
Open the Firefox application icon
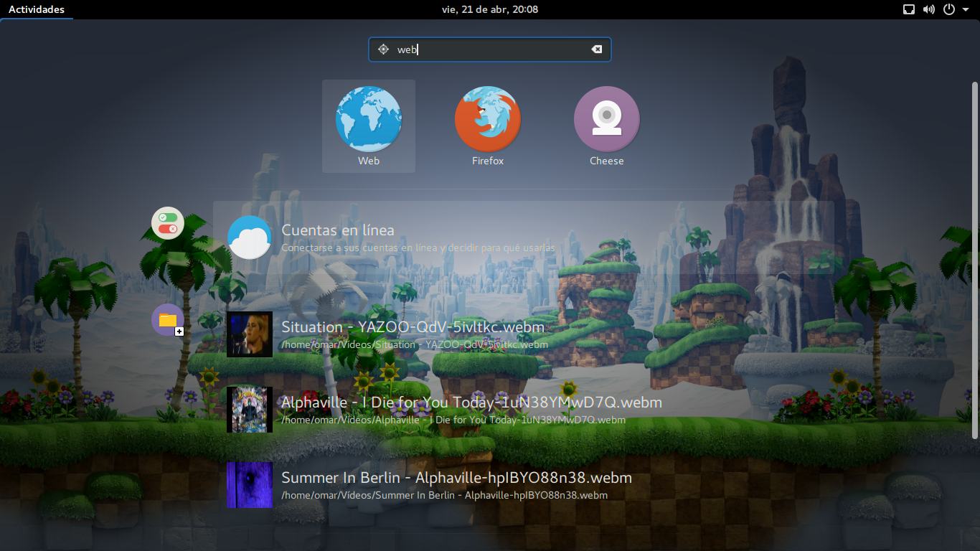pyautogui.click(x=488, y=119)
